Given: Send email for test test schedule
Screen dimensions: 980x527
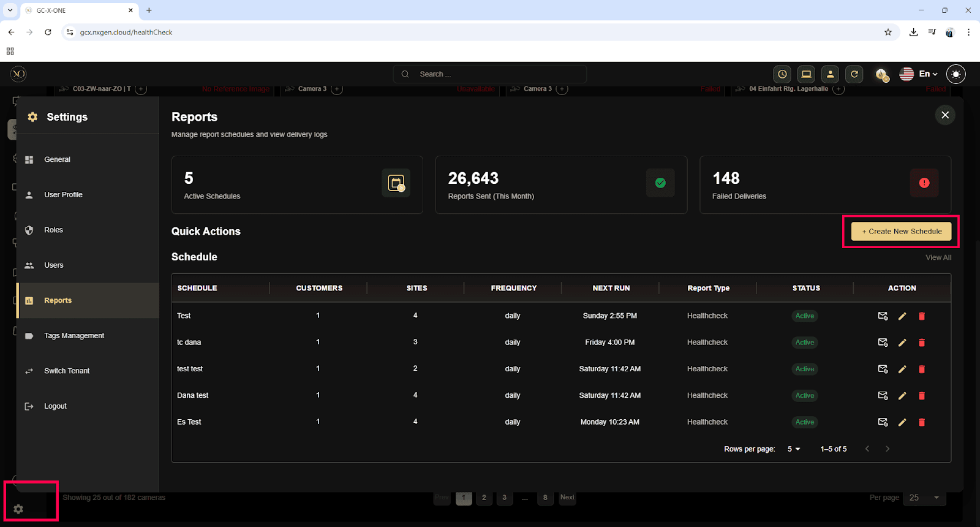Looking at the screenshot, I should click(883, 369).
